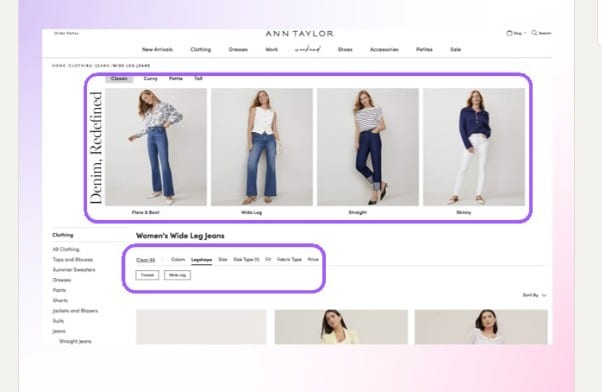Screen dimensions: 602x392
Task: Open product with model in white top
Action: (481, 327)
